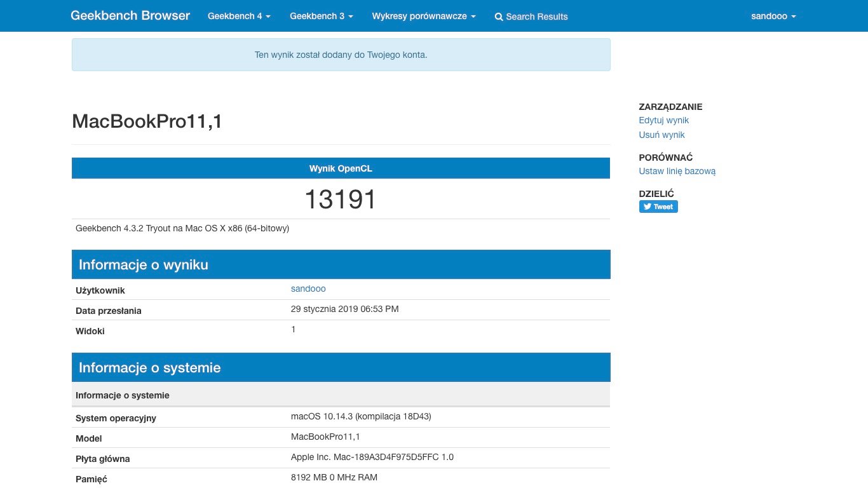Click Usuń wynik link

(661, 135)
